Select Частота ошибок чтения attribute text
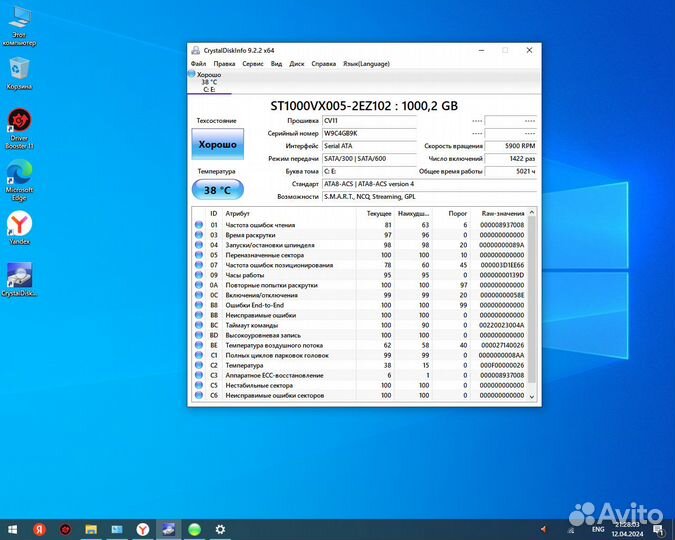Screen dimensions: 675x540 click(260, 225)
